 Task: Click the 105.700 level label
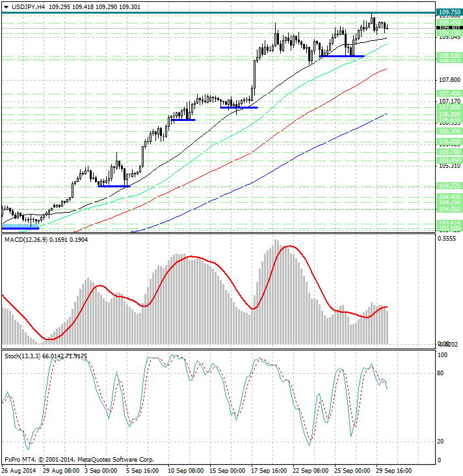pyautogui.click(x=449, y=152)
